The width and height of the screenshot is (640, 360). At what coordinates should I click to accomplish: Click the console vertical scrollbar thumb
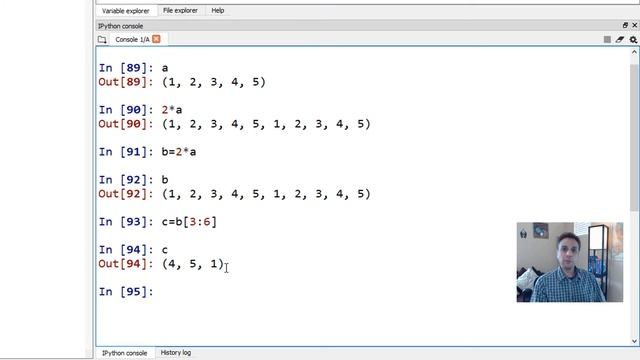[634, 137]
